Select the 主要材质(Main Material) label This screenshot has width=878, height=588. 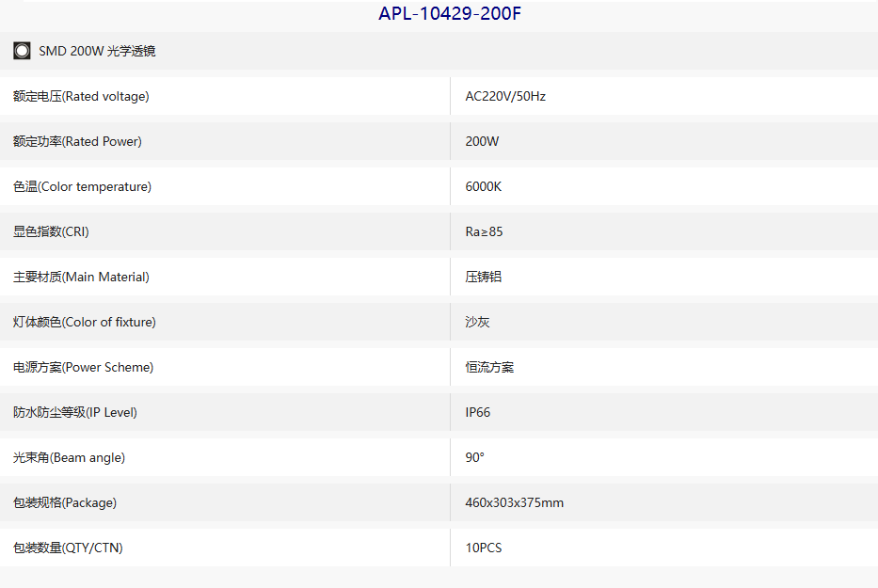[x=81, y=277]
